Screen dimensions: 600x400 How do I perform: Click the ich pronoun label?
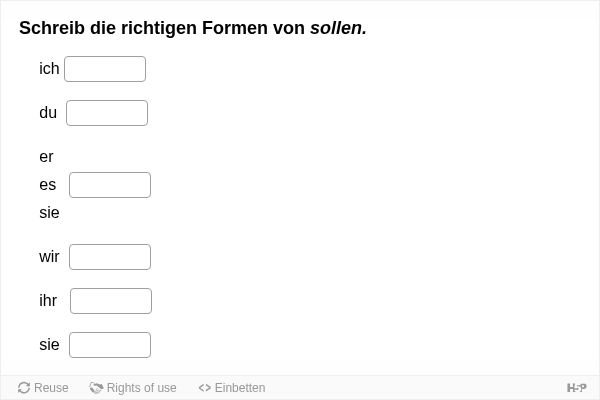49,69
